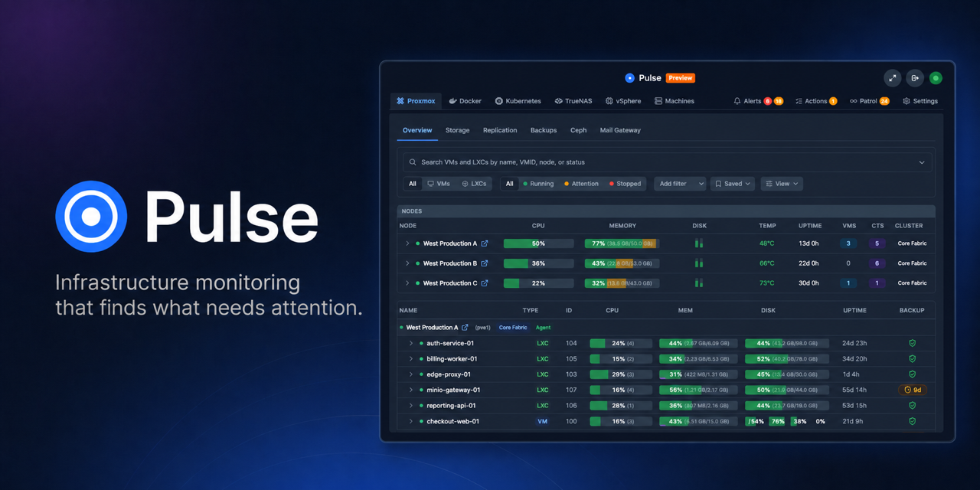Open the Backups sub-tab
This screenshot has height=490, width=980.
click(544, 130)
